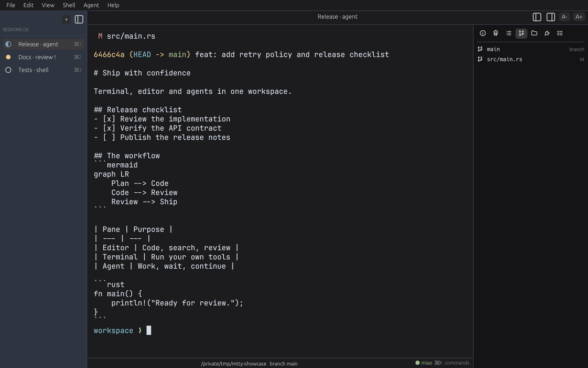Select the main branch row
The height and width of the screenshot is (368, 588).
pos(531,49)
